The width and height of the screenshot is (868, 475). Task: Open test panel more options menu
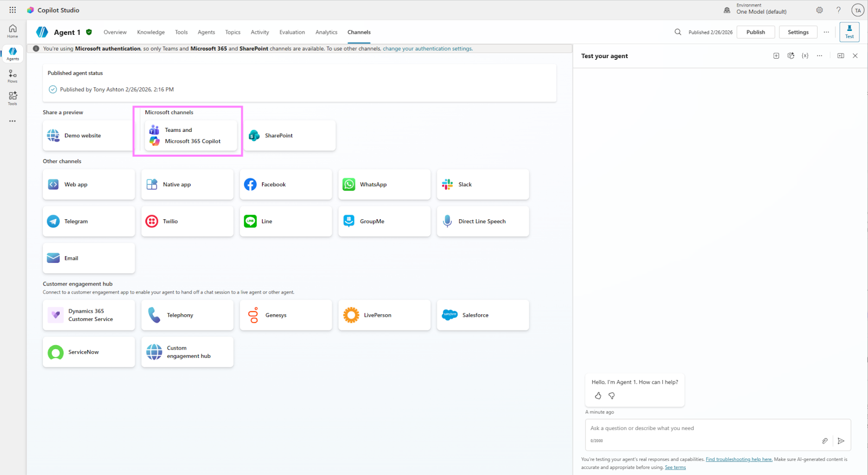(820, 56)
